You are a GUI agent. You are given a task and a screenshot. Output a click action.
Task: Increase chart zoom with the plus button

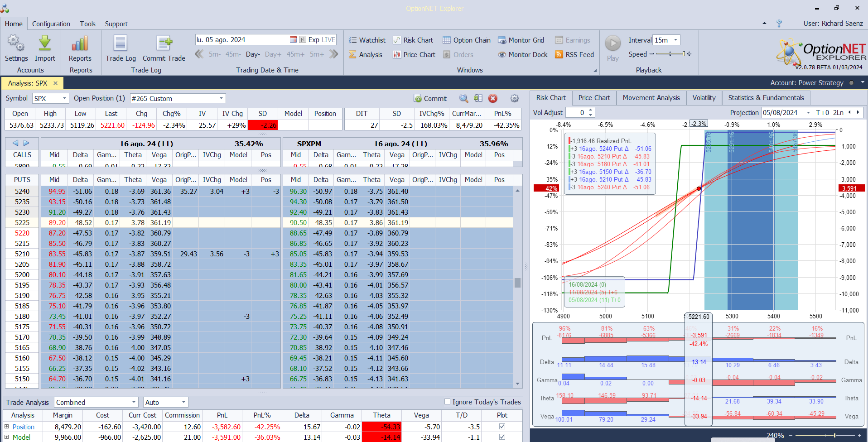[859, 435]
